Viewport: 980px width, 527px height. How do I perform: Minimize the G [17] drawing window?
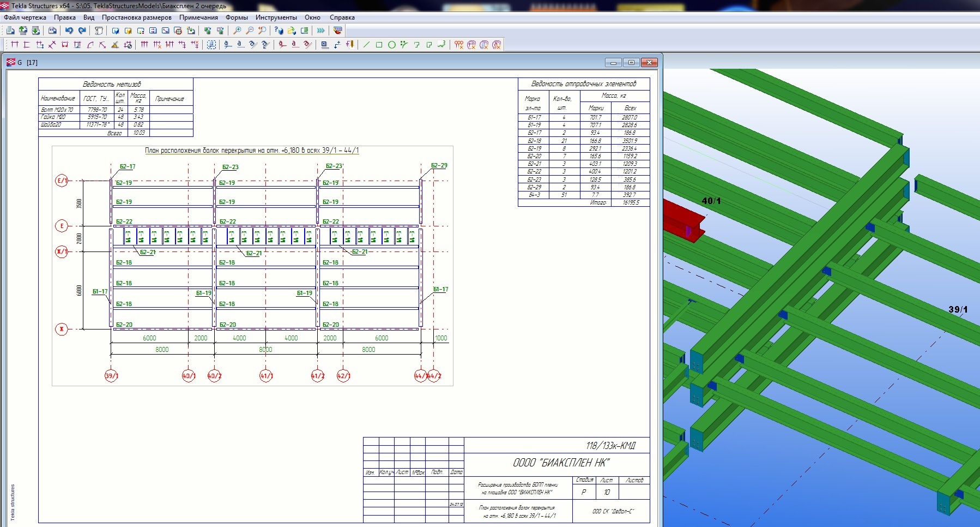613,63
